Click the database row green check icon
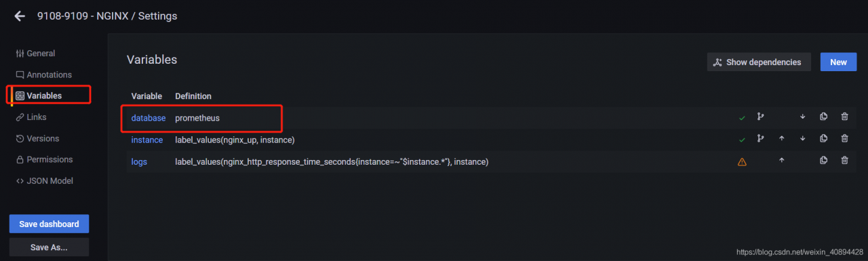Image resolution: width=868 pixels, height=261 pixels. pyautogui.click(x=742, y=117)
